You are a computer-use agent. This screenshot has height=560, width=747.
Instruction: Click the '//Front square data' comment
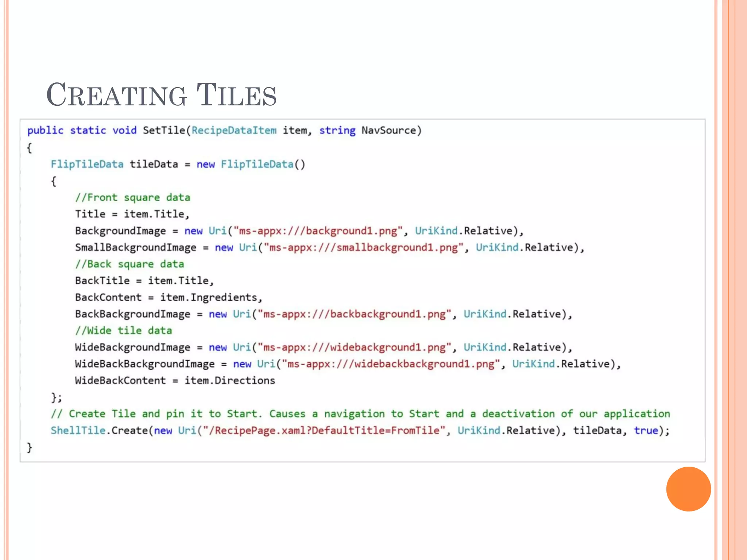(133, 198)
